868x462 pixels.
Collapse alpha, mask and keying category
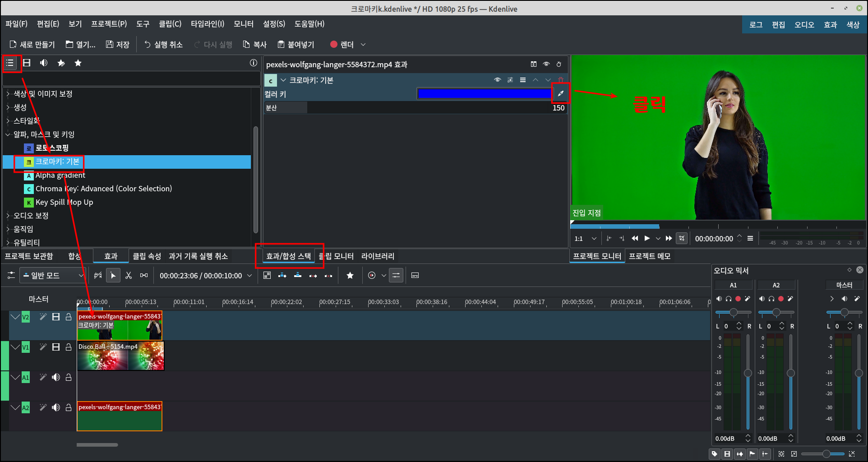click(8, 134)
